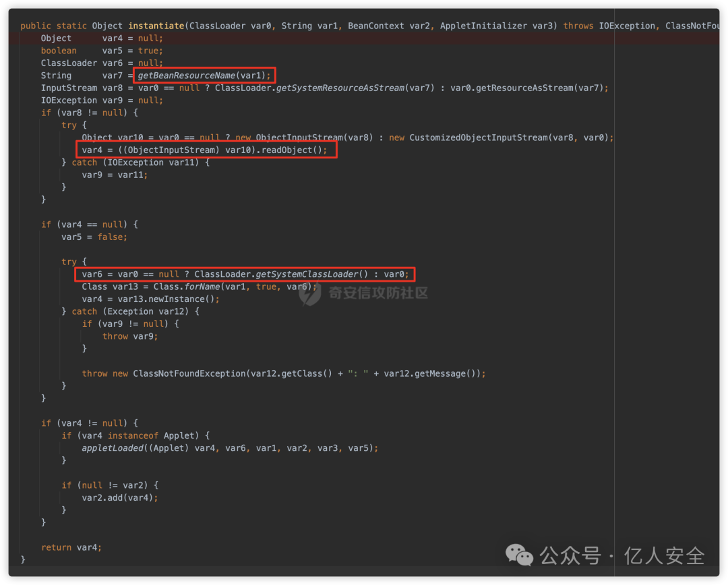This screenshot has width=728, height=585.
Task: Click the getBeanResourceName method call
Action: pos(186,75)
